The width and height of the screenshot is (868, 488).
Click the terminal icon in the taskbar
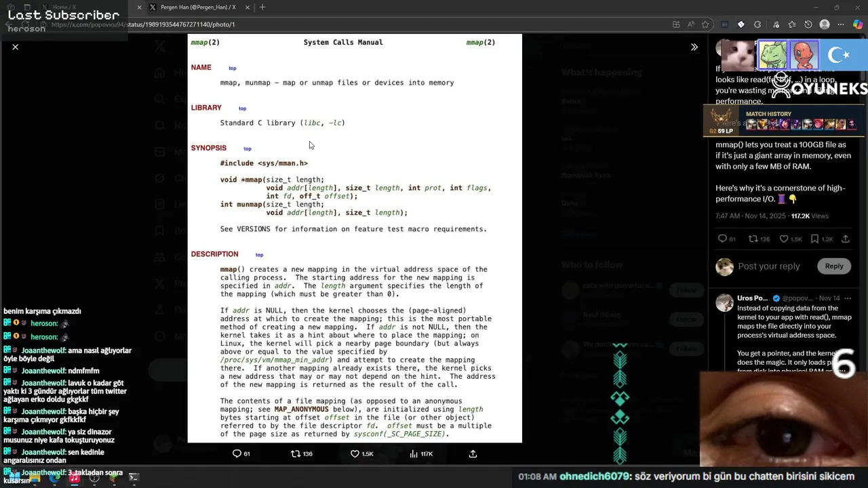[134, 478]
